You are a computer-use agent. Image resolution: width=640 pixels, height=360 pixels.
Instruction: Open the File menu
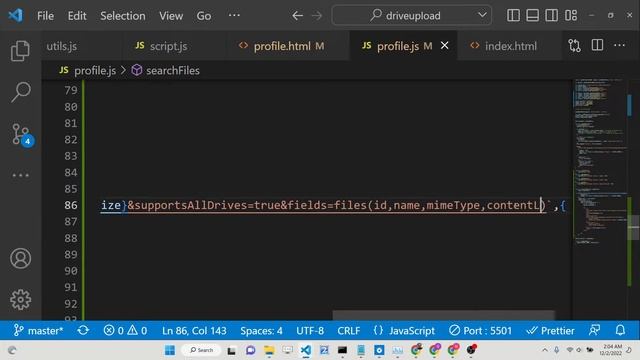pyautogui.click(x=45, y=16)
